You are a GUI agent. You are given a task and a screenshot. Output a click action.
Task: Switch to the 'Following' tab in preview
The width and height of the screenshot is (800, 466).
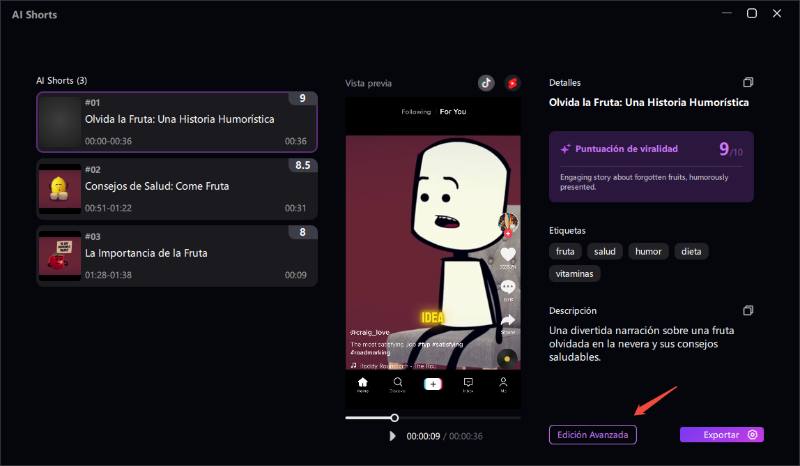(x=416, y=112)
